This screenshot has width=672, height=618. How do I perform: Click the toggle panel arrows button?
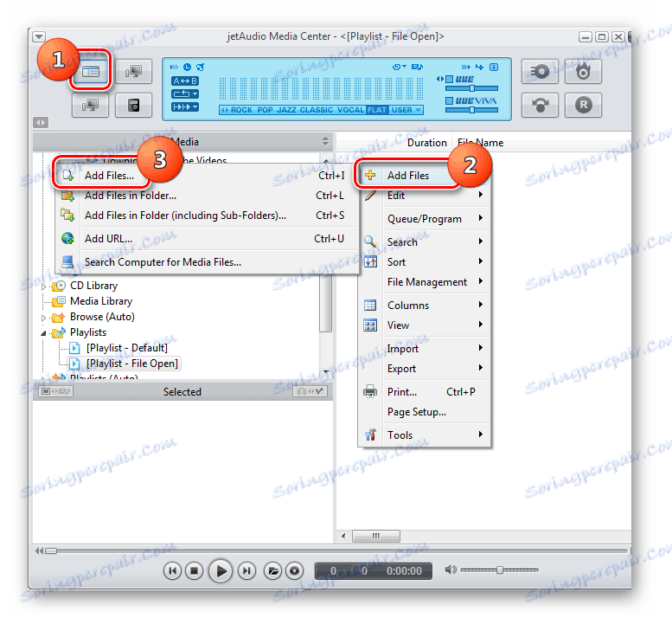pyautogui.click(x=41, y=123)
